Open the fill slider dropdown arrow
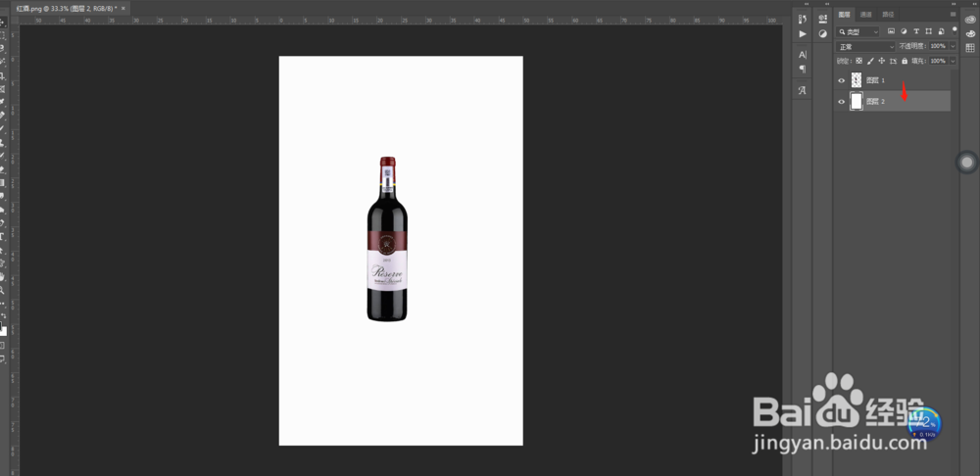The width and height of the screenshot is (980, 476). (954, 62)
